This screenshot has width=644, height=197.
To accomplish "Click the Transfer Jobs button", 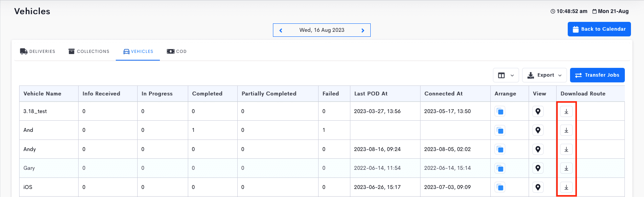I will pyautogui.click(x=597, y=75).
